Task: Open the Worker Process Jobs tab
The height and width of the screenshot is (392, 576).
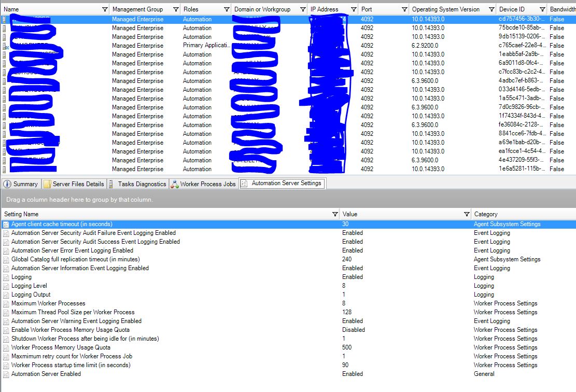Action: 204,184
